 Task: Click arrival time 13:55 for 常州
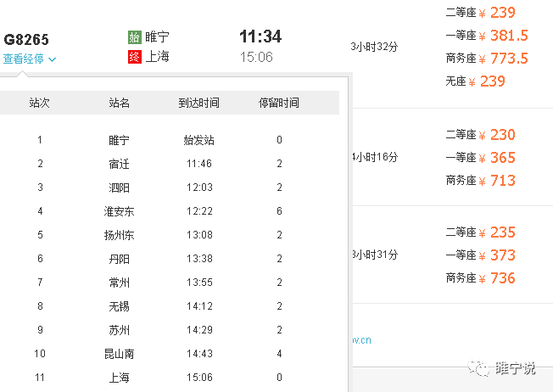(x=199, y=283)
